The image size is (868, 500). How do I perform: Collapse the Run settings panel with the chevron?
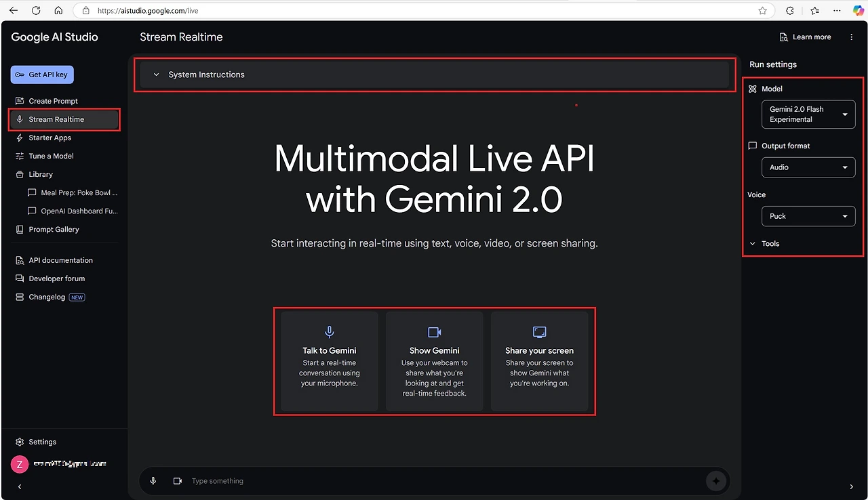852,486
